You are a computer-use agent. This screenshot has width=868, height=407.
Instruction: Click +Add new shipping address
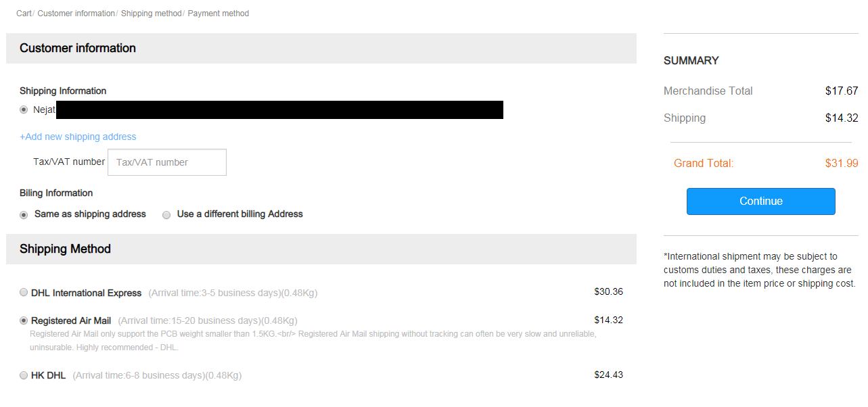pyautogui.click(x=78, y=137)
